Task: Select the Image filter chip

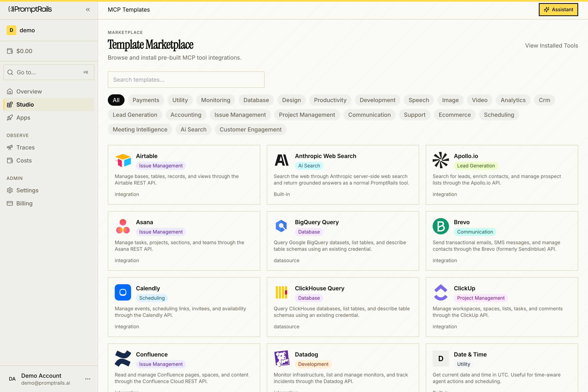Action: tap(450, 100)
